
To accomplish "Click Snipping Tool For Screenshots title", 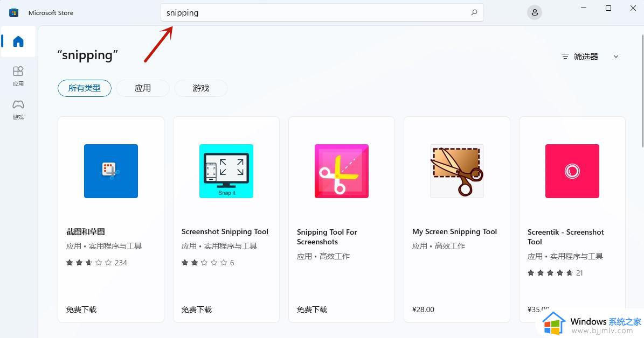I will click(327, 237).
